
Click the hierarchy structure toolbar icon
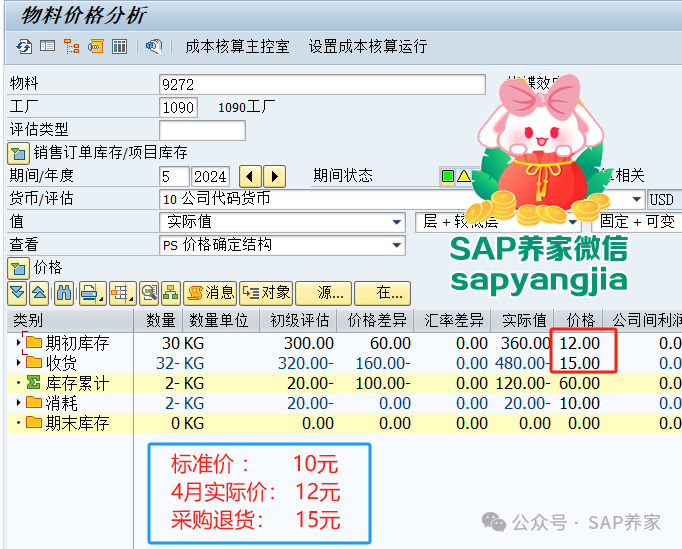[71, 46]
